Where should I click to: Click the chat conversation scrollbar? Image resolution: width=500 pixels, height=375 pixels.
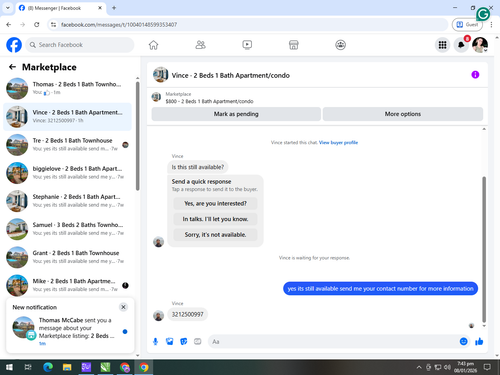(x=484, y=249)
